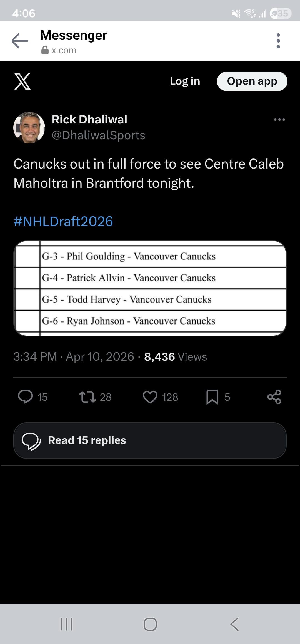View the attached scouting list image

150,288
